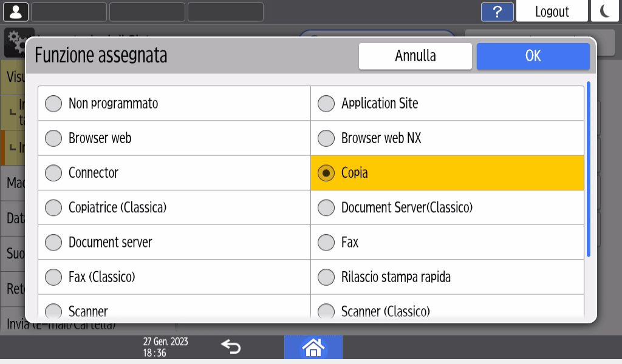Click the blue vertical scrollbar

tap(588, 170)
